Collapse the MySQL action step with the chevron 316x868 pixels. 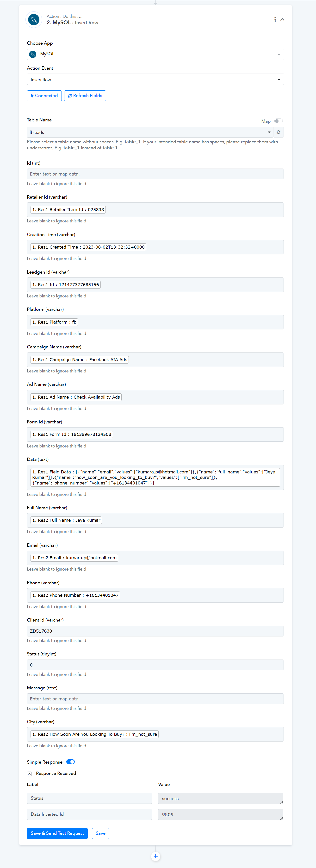coord(282,19)
